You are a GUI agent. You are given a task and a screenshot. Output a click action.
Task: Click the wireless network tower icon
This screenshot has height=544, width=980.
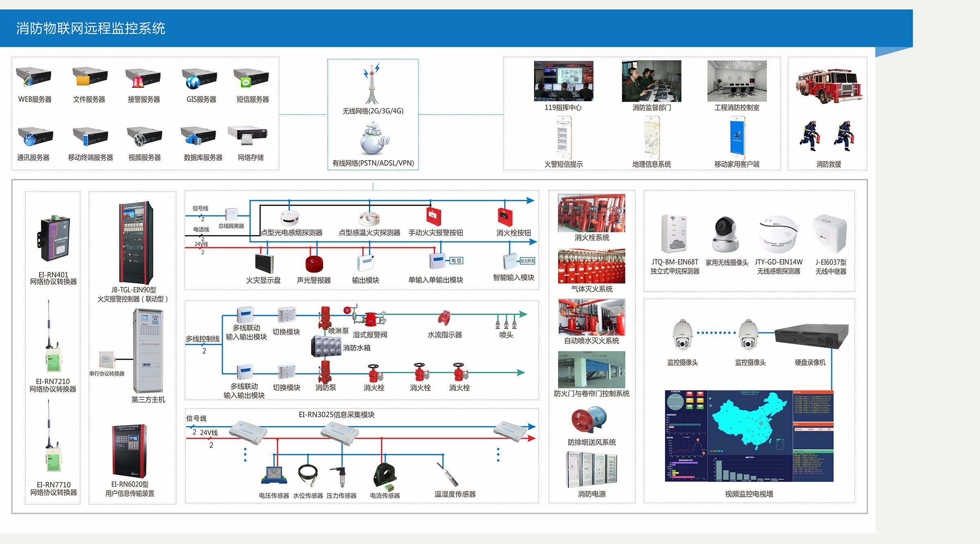coord(372,84)
